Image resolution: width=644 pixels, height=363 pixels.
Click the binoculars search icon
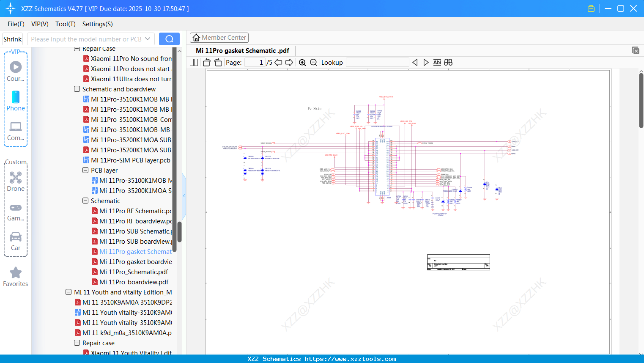coord(448,62)
